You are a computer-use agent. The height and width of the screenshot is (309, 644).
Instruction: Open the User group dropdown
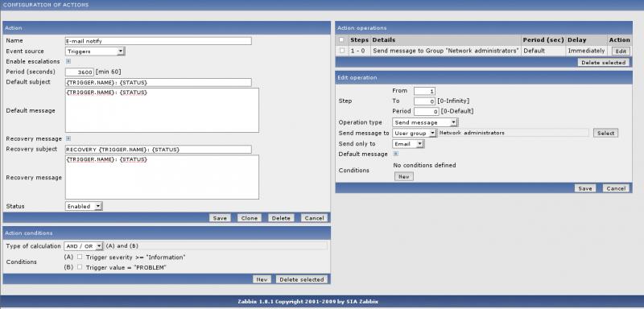tap(415, 133)
